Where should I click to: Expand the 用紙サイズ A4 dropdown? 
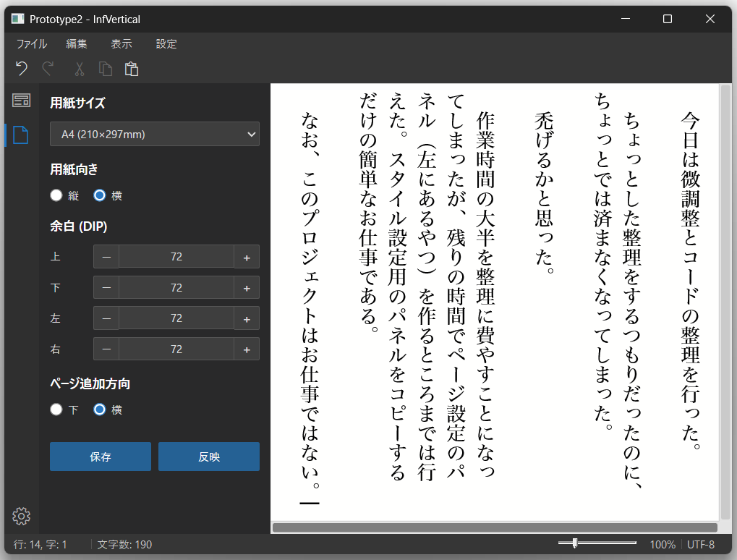point(155,134)
